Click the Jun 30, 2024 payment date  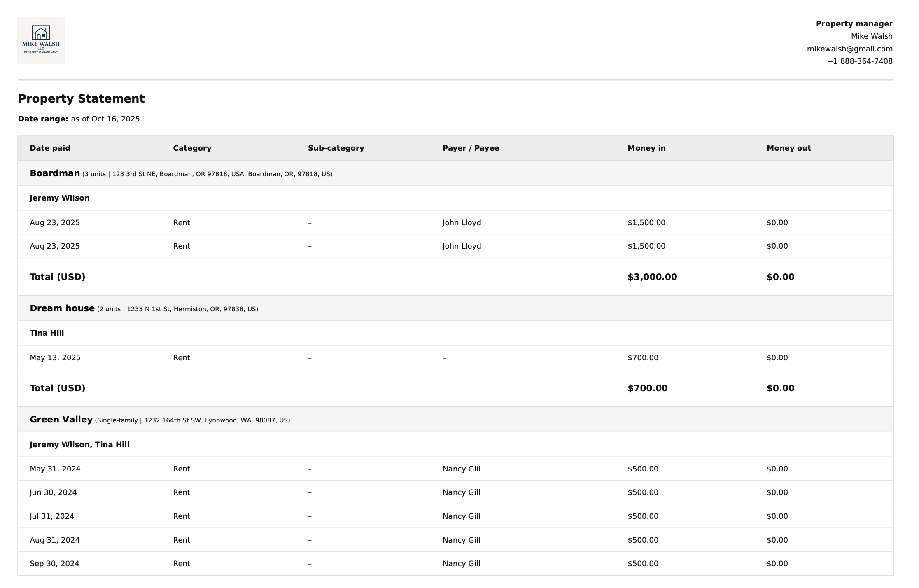(53, 492)
